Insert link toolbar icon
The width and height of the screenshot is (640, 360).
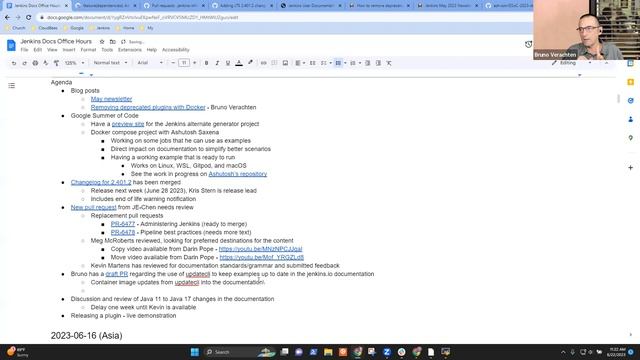(x=264, y=63)
